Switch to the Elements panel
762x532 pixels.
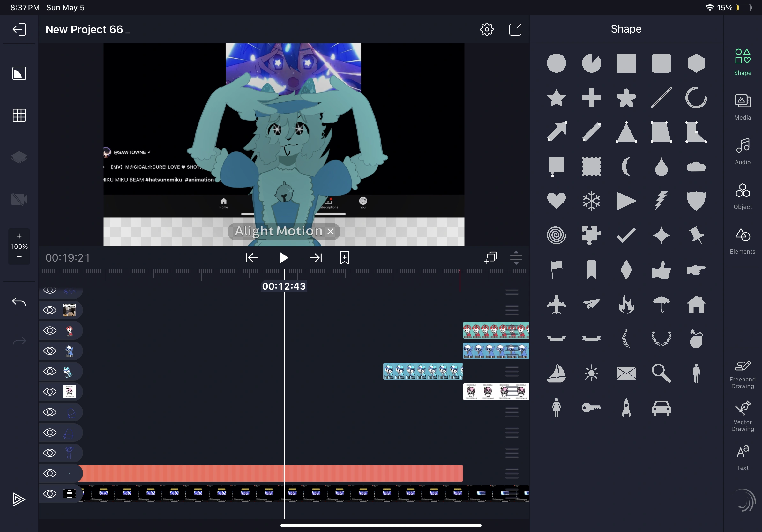743,240
